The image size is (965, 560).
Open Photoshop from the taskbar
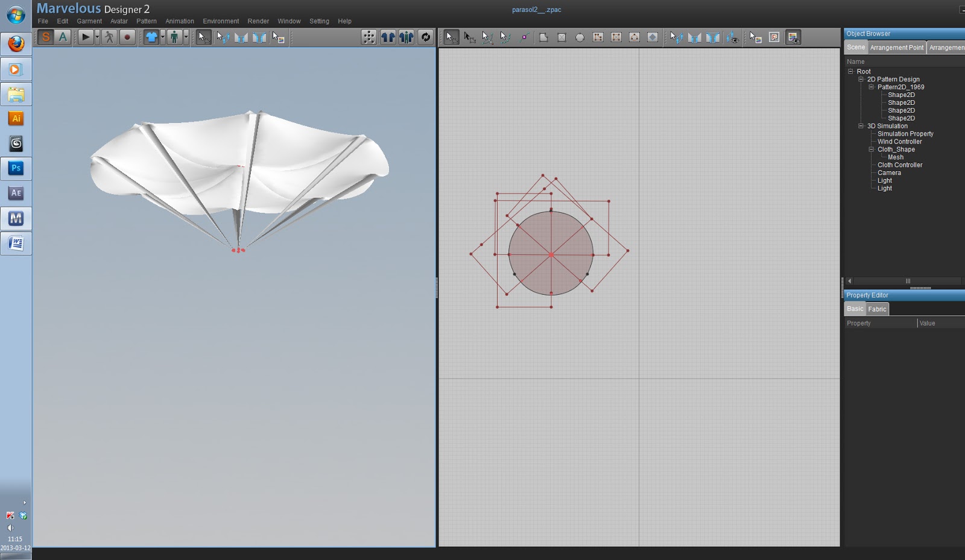[x=16, y=168]
